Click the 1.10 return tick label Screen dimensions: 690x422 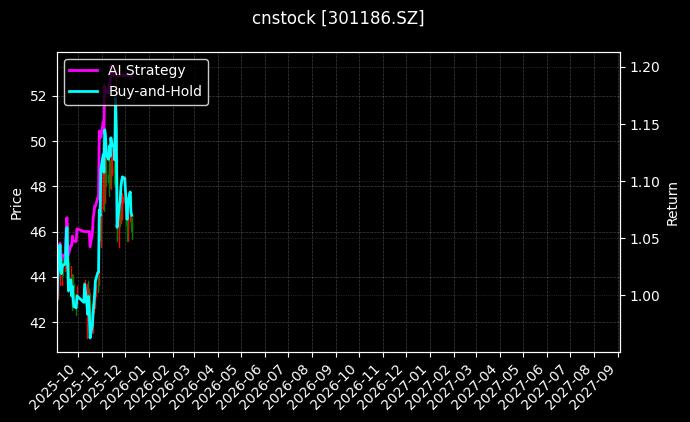pos(645,182)
